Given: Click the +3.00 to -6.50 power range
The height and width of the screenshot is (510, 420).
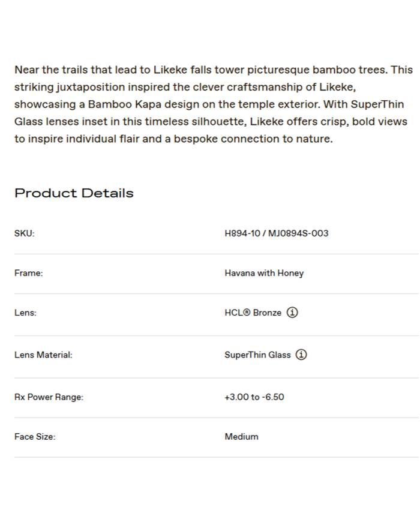Looking at the screenshot, I should 254,397.
